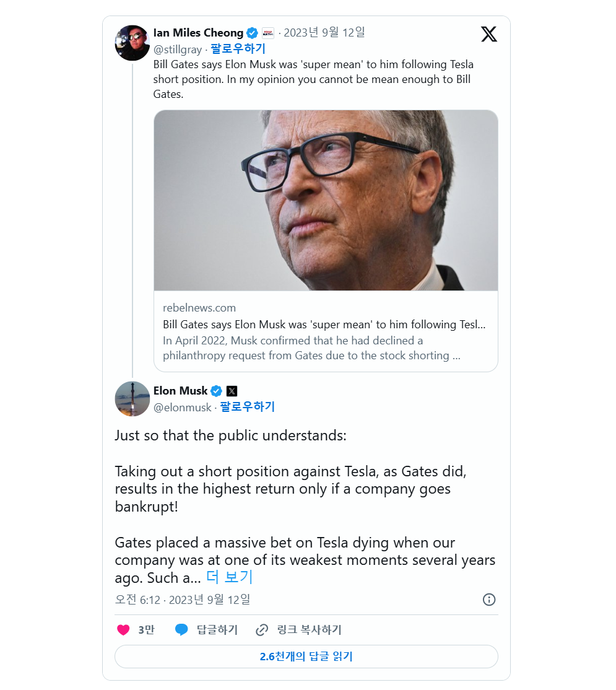
Task: Click Ian Miles Cheong's verified badge
Action: pyautogui.click(x=253, y=33)
